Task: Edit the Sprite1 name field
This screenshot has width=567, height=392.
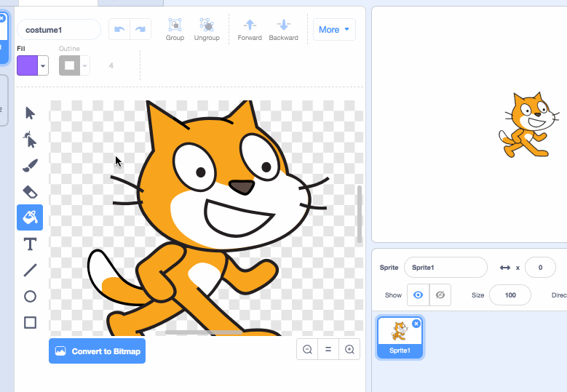Action: 445,268
